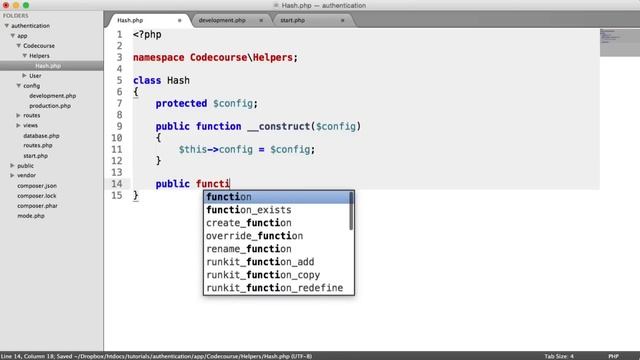Minimize the Sublime Text window
This screenshot has height=360, width=640.
click(x=16, y=5)
